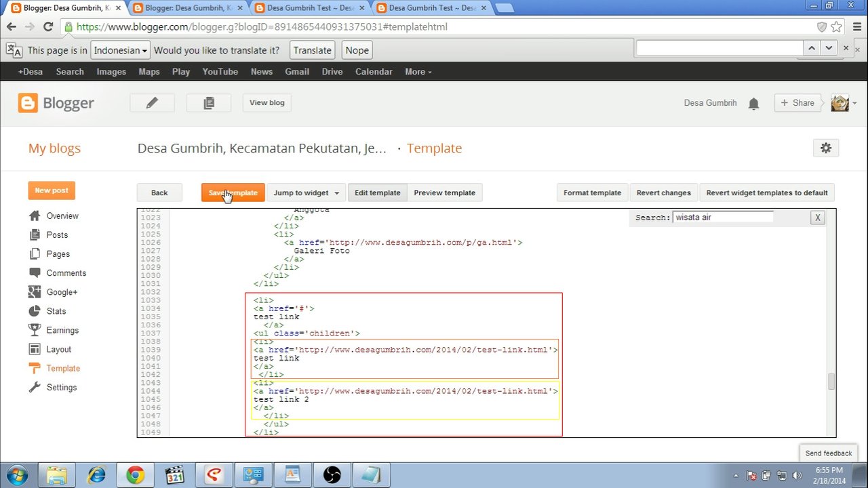Screen dimensions: 868x488
Task: Click the profile avatar picture
Action: (x=840, y=103)
